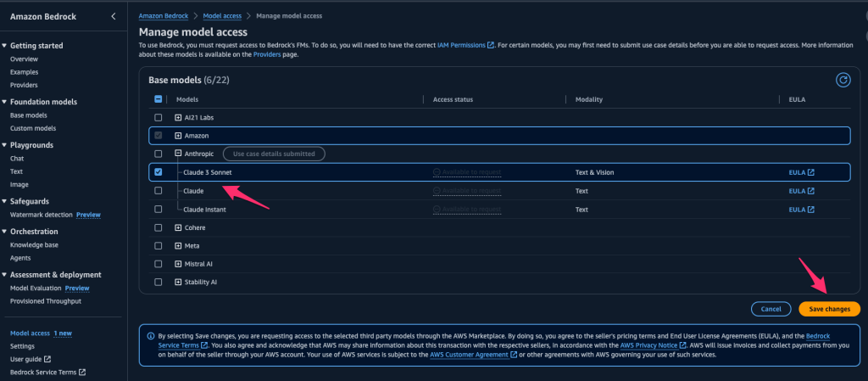
Task: Click the Save changes button
Action: click(x=829, y=309)
